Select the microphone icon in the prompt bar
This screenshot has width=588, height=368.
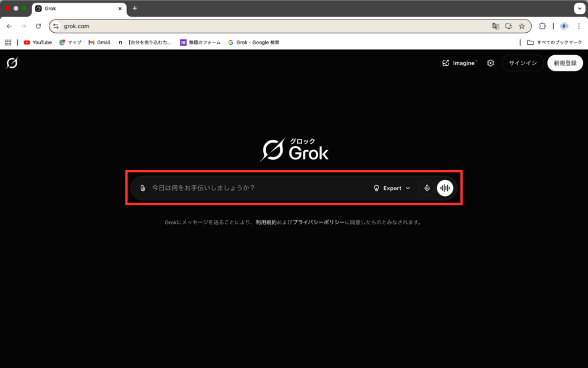[x=426, y=187]
